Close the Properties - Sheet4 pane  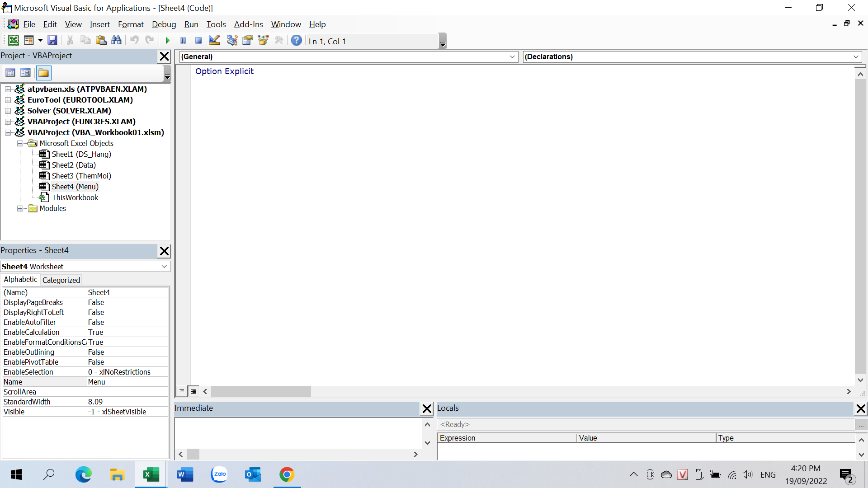(x=164, y=251)
